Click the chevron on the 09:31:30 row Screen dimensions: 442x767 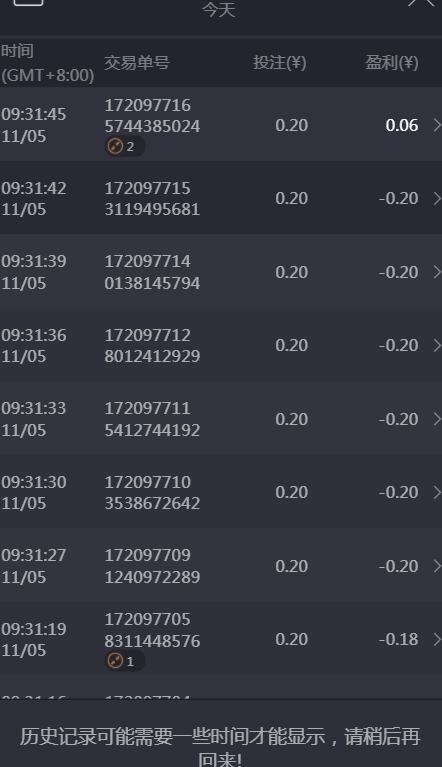click(437, 493)
